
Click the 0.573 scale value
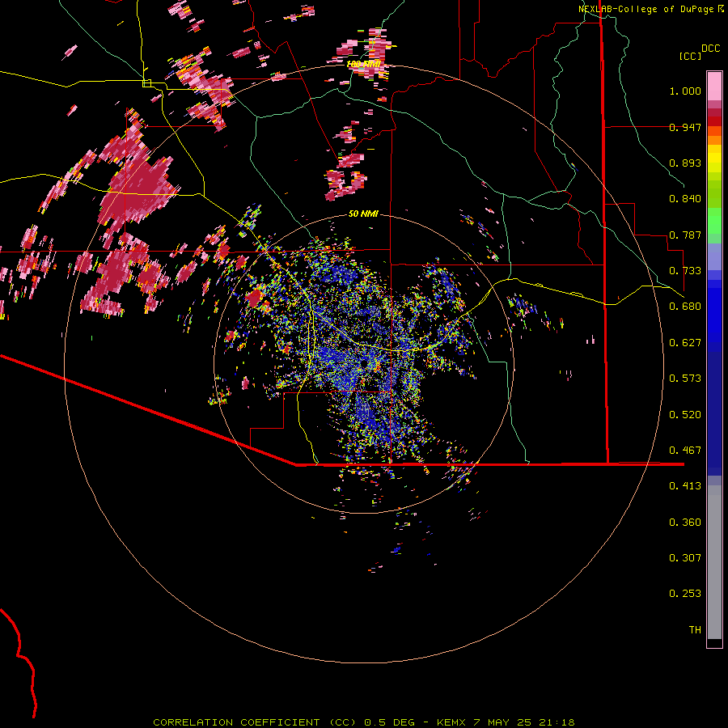685,379
